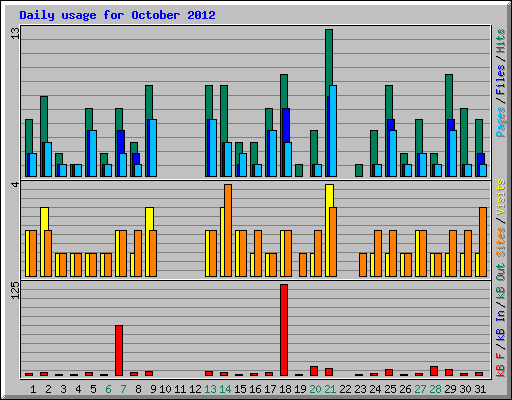512x400 pixels.
Task: Click the dark blue Files bar on day 18
Action: tap(286, 125)
